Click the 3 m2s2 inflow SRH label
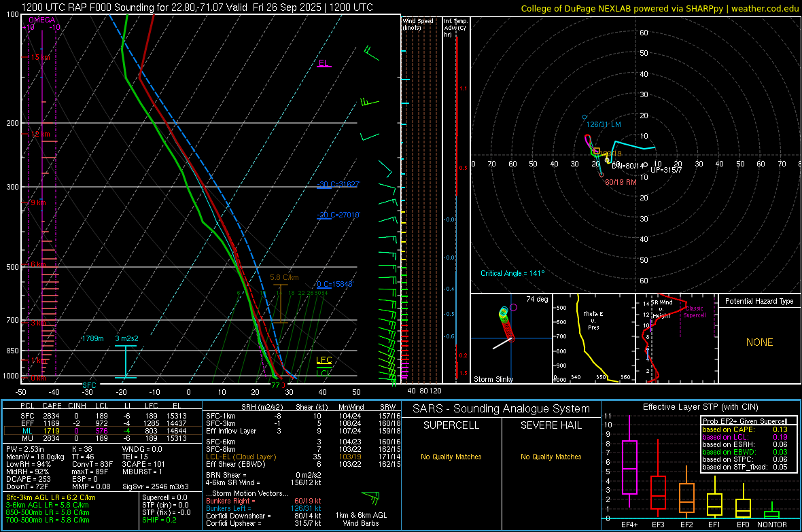The height and width of the screenshot is (532, 802). point(126,338)
